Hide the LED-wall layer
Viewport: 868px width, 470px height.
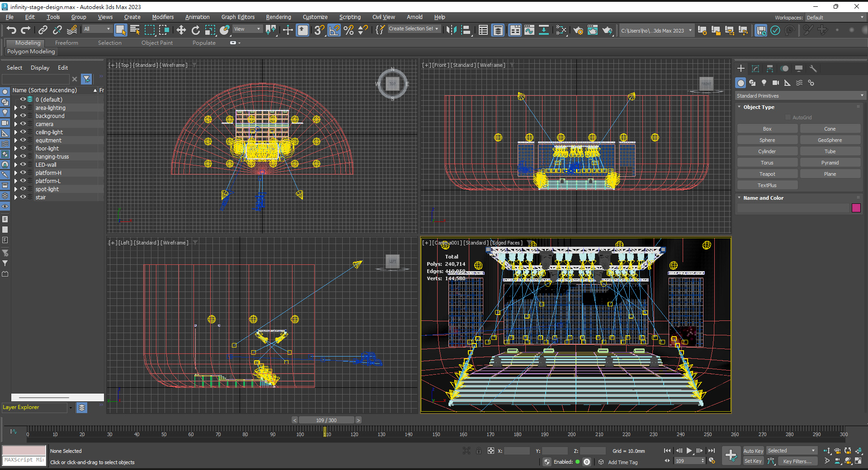pyautogui.click(x=23, y=165)
